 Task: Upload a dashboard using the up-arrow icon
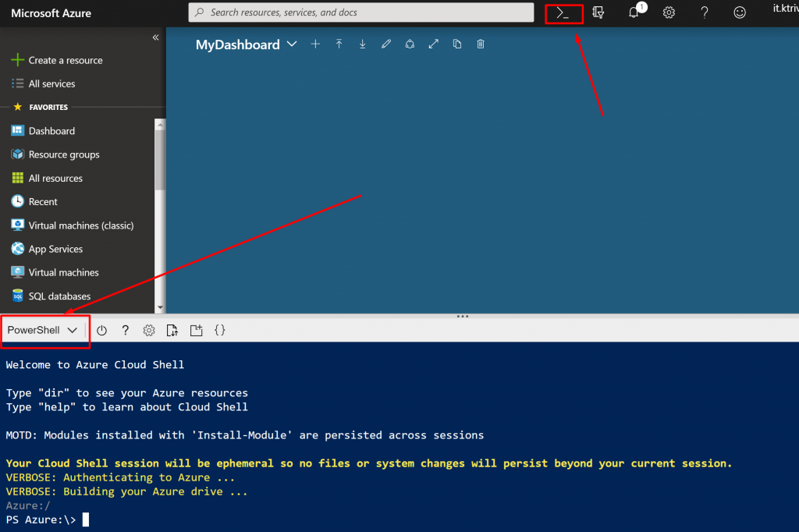pyautogui.click(x=339, y=44)
